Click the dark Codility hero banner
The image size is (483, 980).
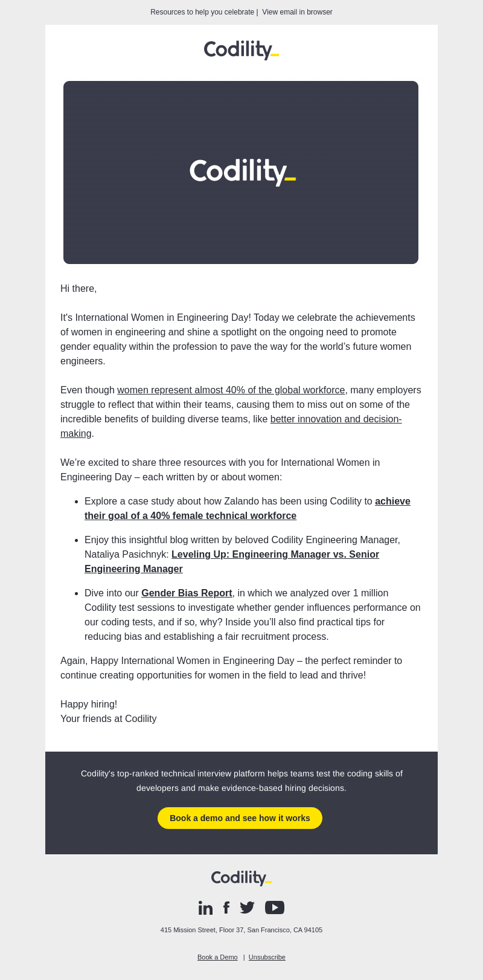[x=241, y=172]
